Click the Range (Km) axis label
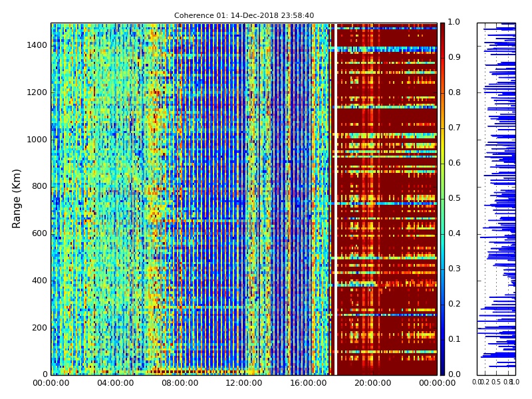 coord(16,199)
